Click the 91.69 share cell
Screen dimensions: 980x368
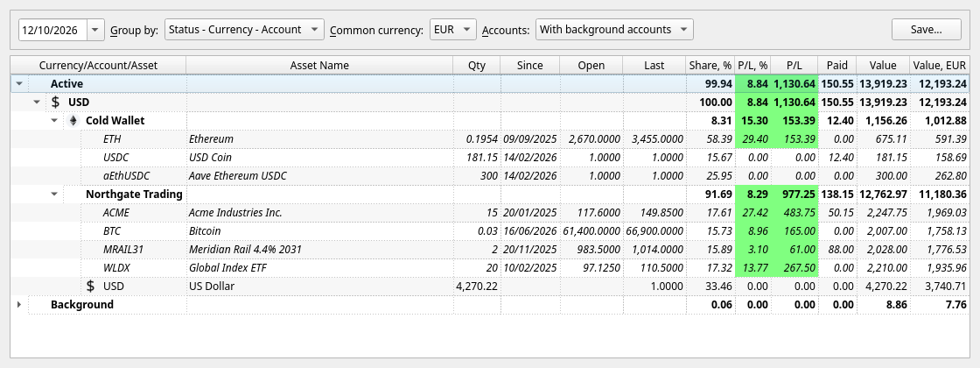710,194
